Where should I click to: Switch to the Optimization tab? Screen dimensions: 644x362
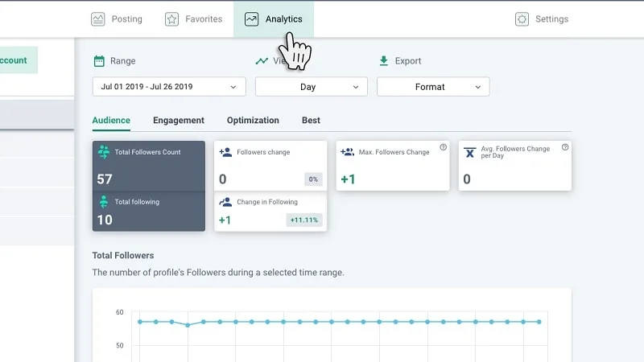[x=253, y=121]
